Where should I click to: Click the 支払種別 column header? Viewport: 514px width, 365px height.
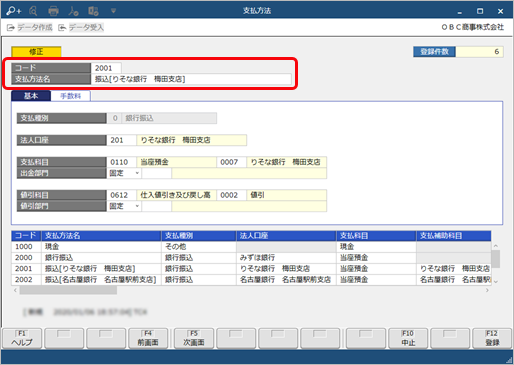pyautogui.click(x=199, y=236)
